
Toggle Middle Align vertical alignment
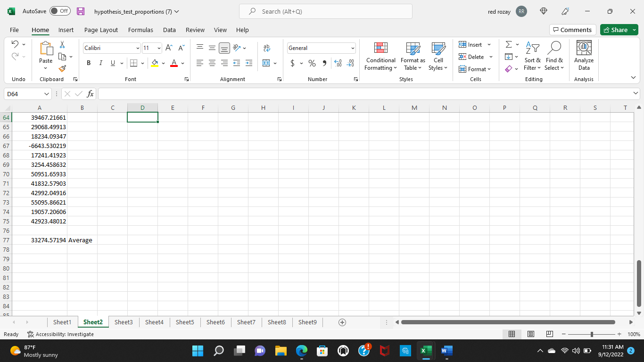point(212,48)
